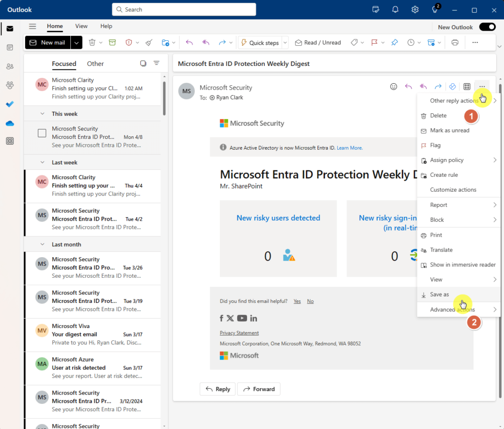Open the notifications bell icon
Screen dimensions: 504x429
click(x=395, y=10)
